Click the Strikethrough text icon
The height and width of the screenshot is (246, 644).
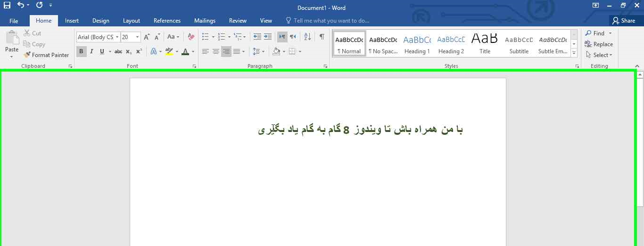118,51
